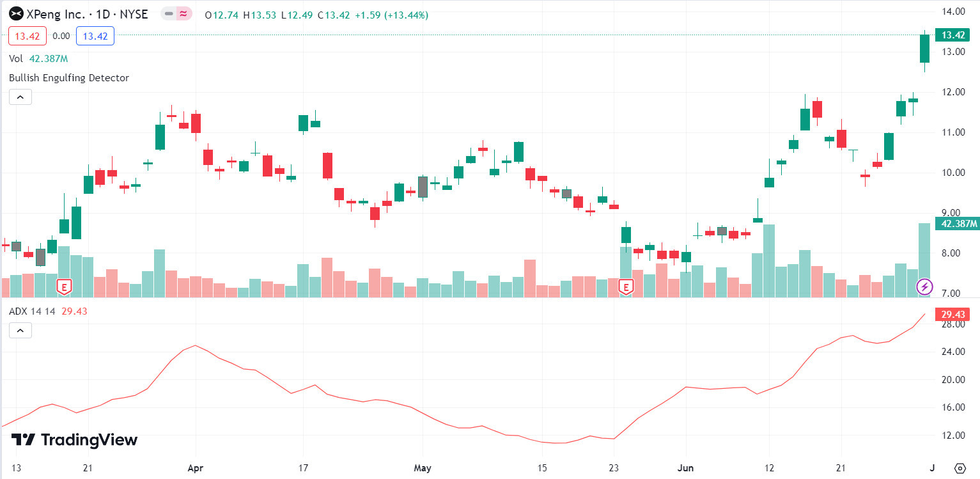Click the Jun label on time axis
Screen dimensions: 980x479
click(x=686, y=468)
